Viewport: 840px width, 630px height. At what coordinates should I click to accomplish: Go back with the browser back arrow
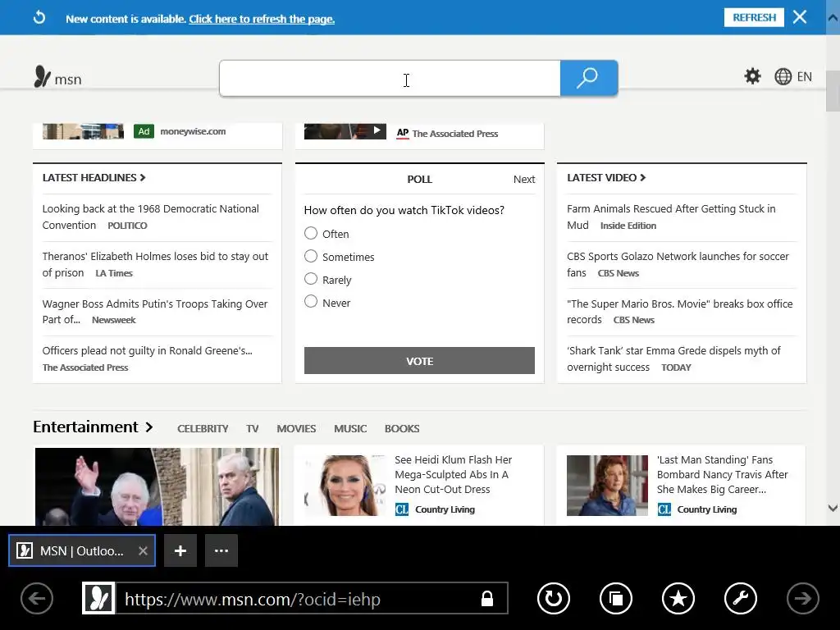coord(37,598)
